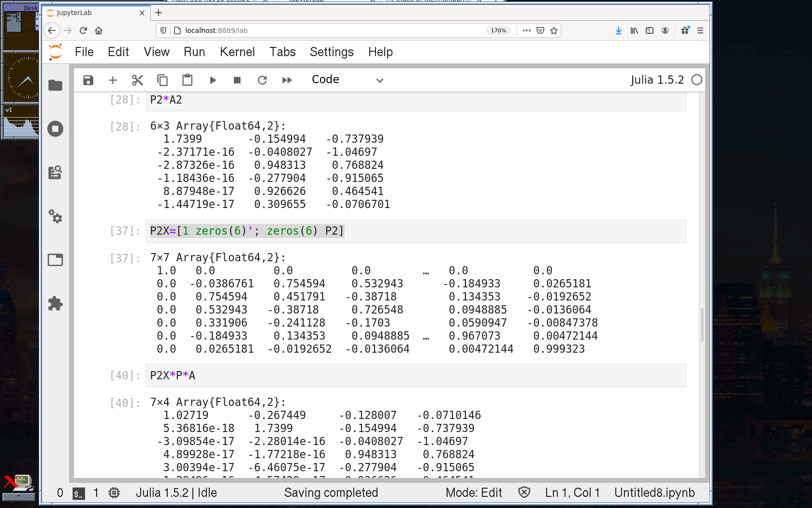Click the notebook trusted shield icon in status bar

click(524, 493)
